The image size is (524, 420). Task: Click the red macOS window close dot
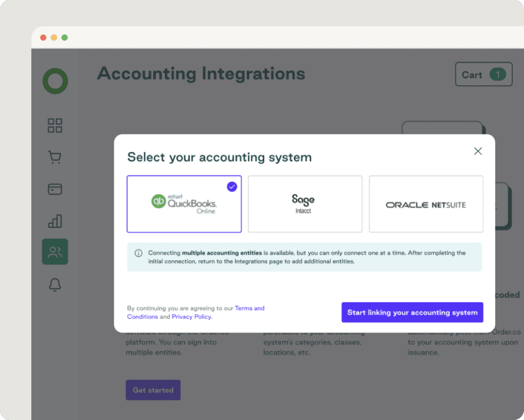pos(43,37)
